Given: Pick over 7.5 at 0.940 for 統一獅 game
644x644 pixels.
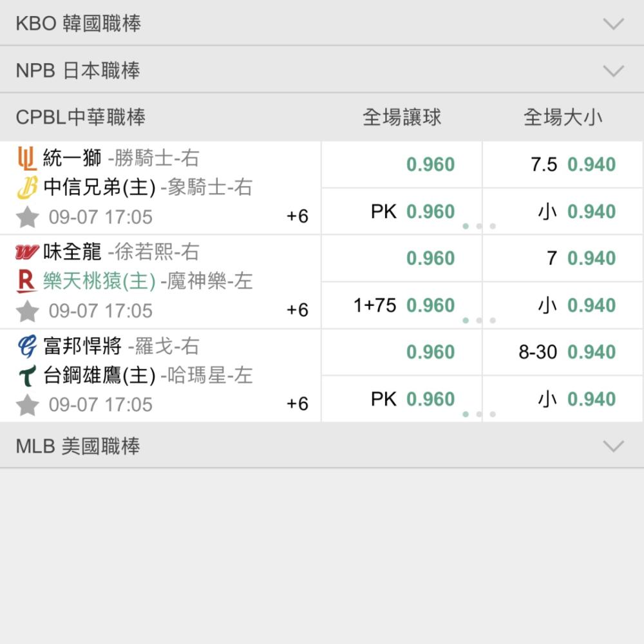Looking at the screenshot, I should tap(563, 164).
